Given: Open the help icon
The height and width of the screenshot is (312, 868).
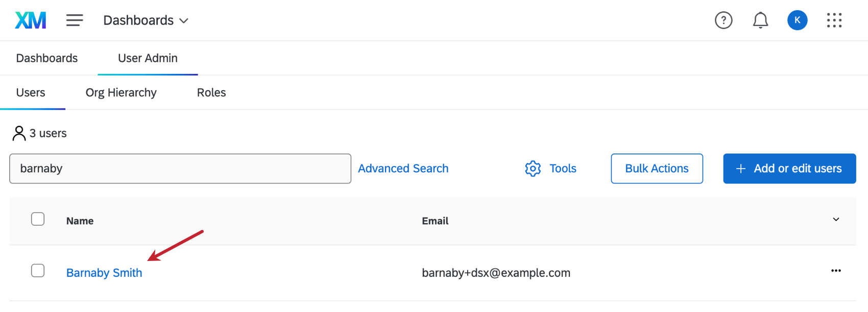Looking at the screenshot, I should tap(724, 20).
